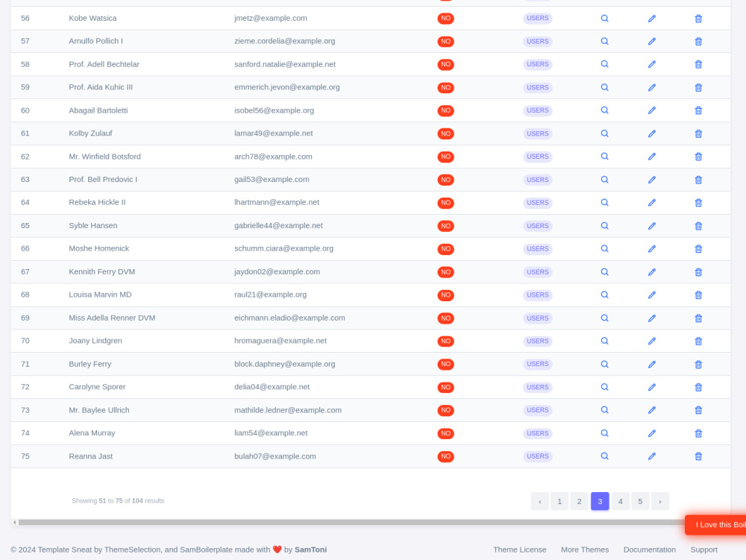Go to pagination page 5
The height and width of the screenshot is (560, 746).
pyautogui.click(x=640, y=501)
